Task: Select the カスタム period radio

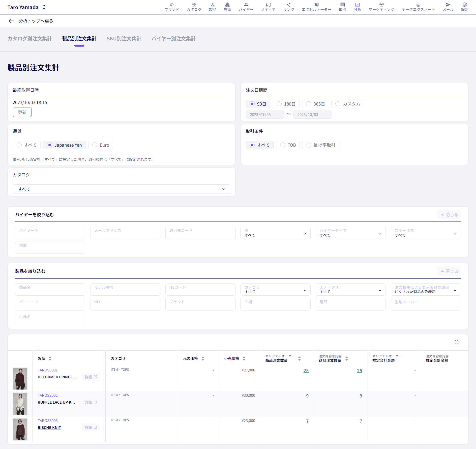Action: 348,104
